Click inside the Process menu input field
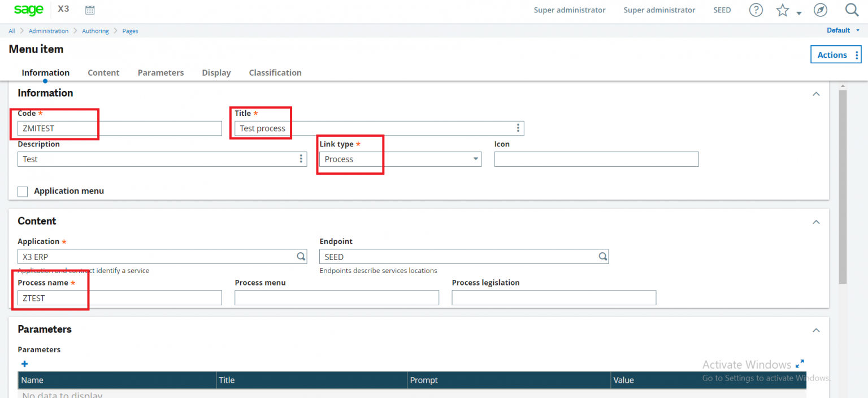 [x=336, y=297]
